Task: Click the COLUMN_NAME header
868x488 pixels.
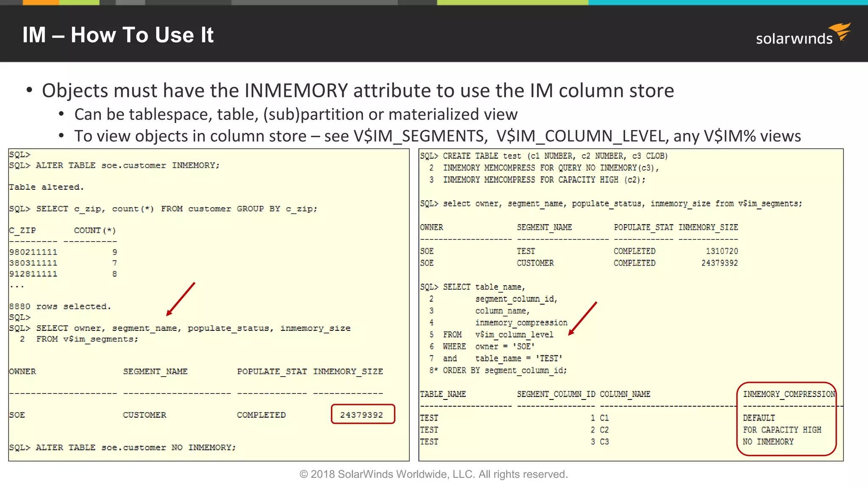Action: [625, 394]
